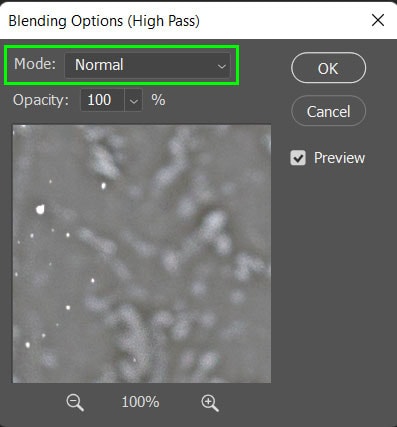This screenshot has height=427, width=397.
Task: Click the Opacity label
Action: coord(41,100)
